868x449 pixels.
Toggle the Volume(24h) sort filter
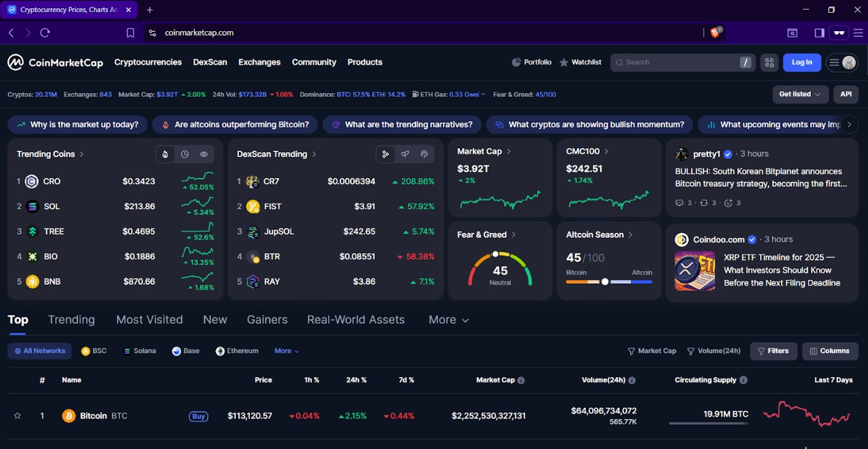[x=714, y=351]
